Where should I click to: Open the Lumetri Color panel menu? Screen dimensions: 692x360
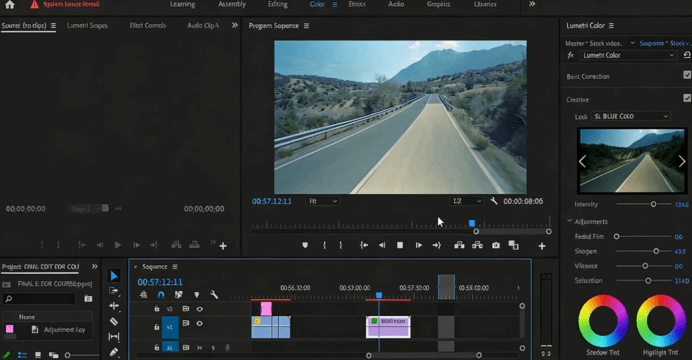coord(611,26)
